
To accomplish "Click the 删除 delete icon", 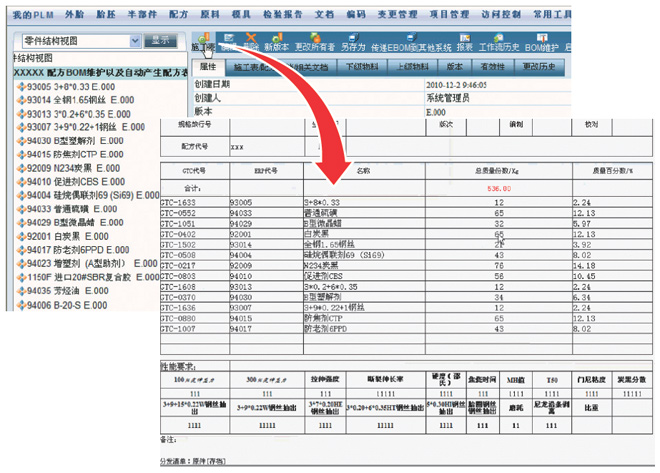I will point(246,47).
